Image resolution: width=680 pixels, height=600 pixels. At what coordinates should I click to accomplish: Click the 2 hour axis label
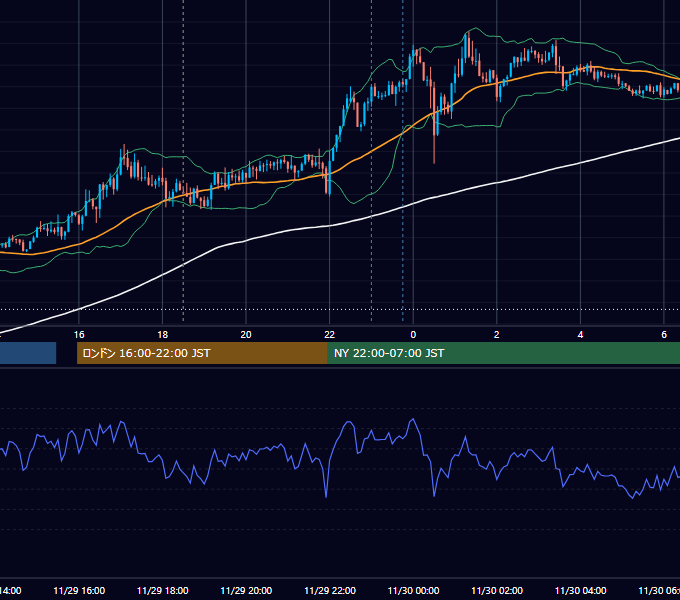(497, 335)
